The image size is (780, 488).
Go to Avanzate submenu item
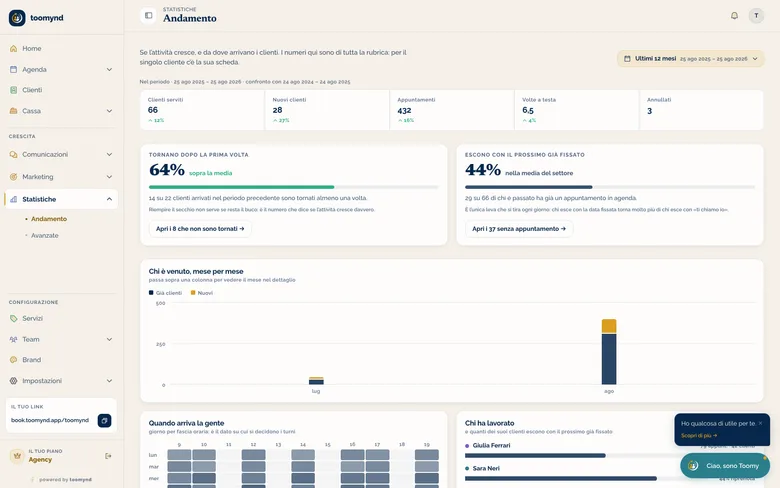45,235
